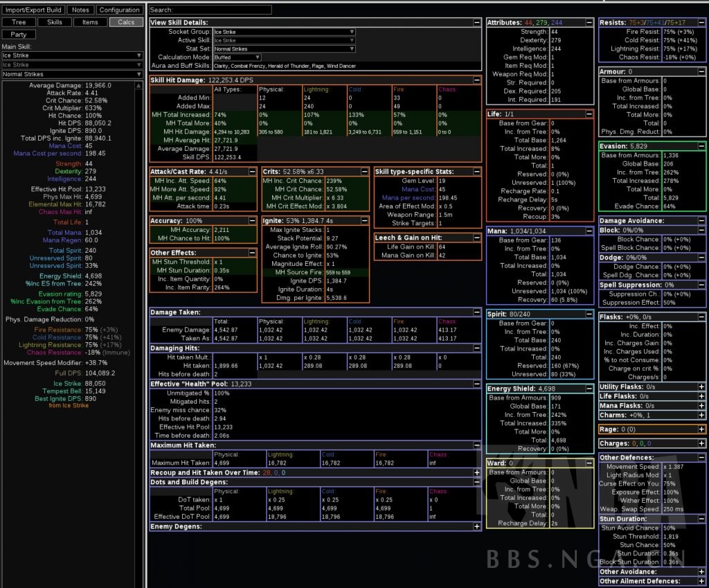Switch to the Items tab
Viewport: 709px width, 588px height.
click(x=90, y=22)
